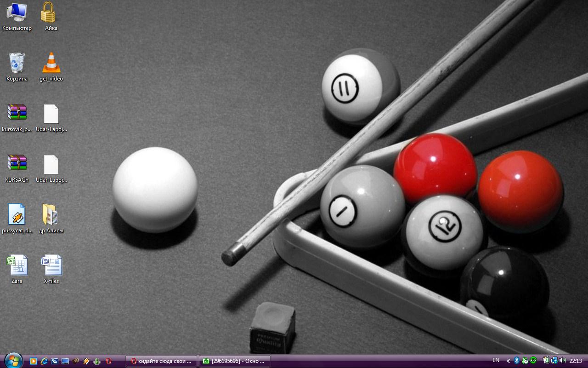Open the Корзина recycle bin
This screenshot has width=588, height=368.
click(x=17, y=63)
